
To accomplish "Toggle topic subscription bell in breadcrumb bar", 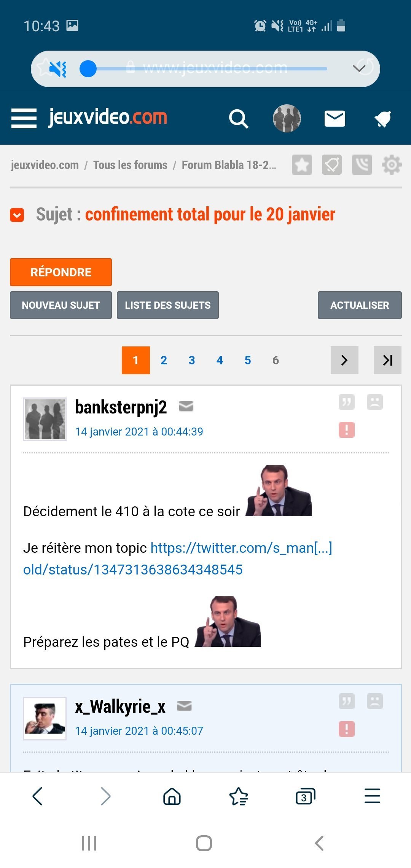I will pos(332,165).
